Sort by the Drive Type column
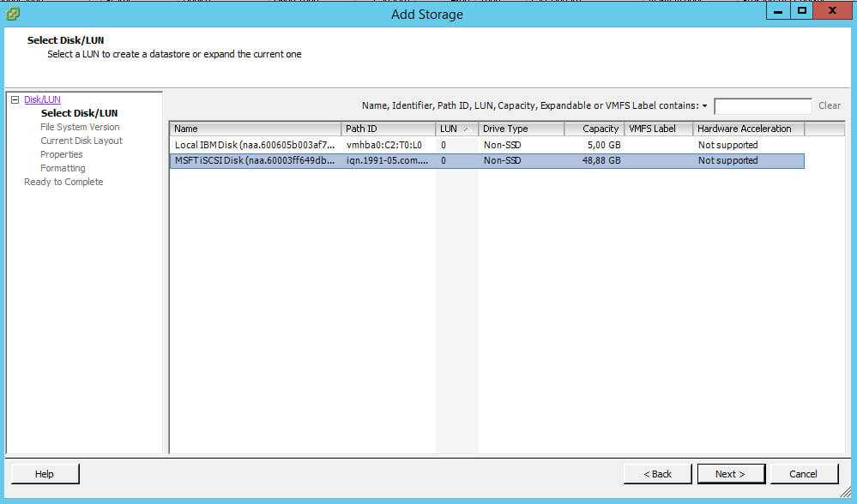Image resolution: width=857 pixels, height=504 pixels. [x=520, y=129]
